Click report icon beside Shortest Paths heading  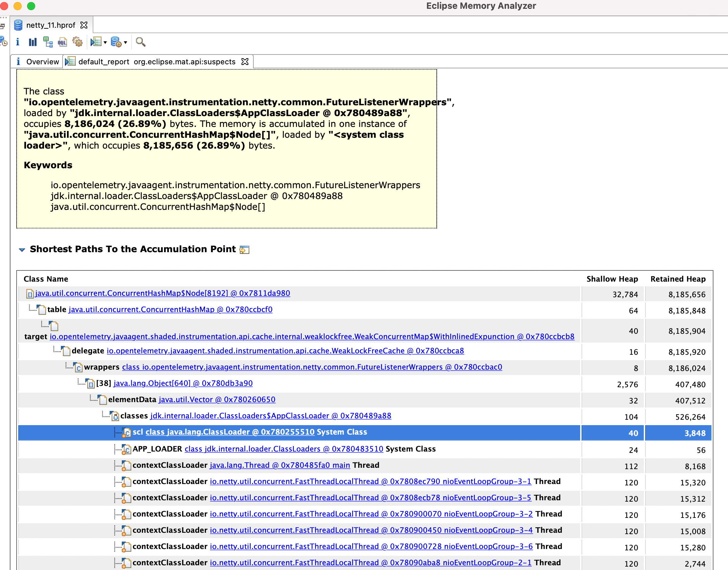point(245,249)
